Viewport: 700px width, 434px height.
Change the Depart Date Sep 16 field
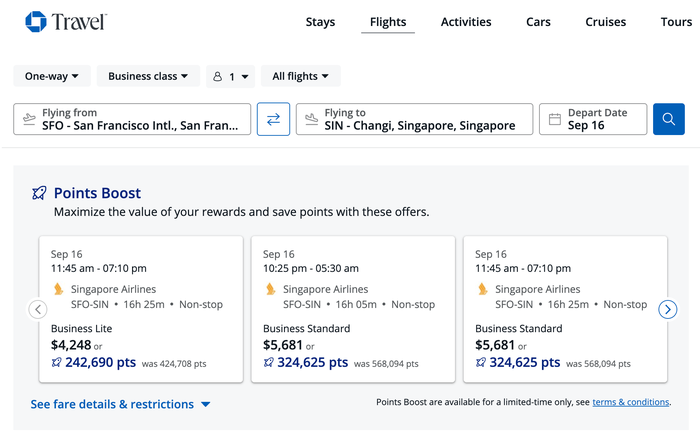coord(593,119)
